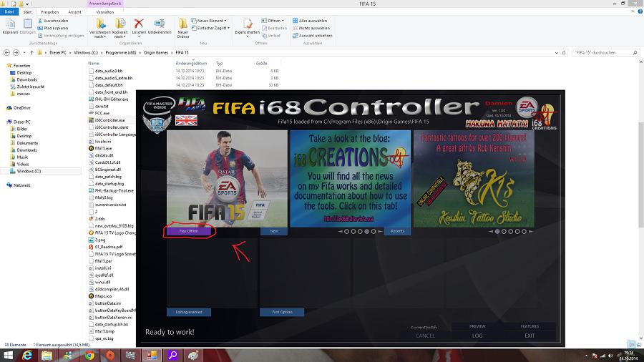Open the FEATURES tab in i68Controller
The image size is (644, 362).
(x=530, y=326)
